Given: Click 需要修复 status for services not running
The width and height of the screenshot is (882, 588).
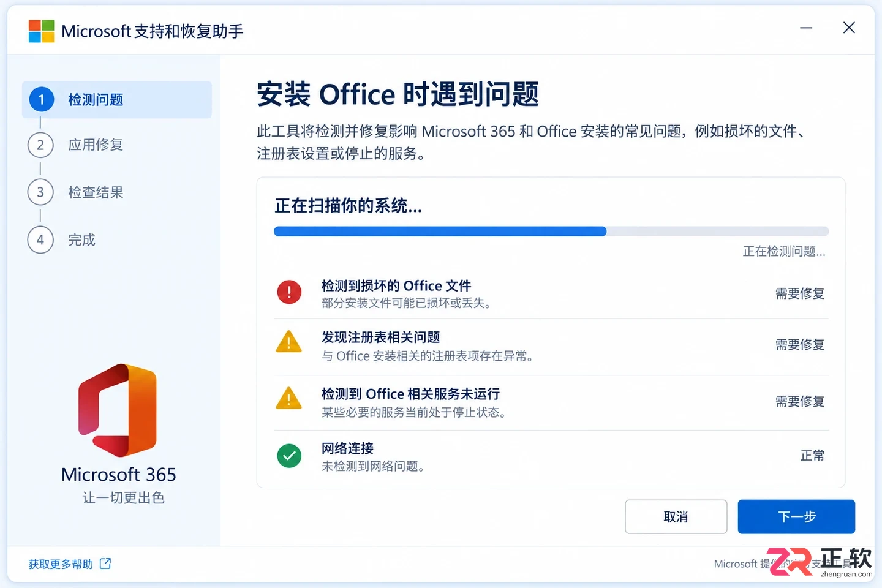Looking at the screenshot, I should [x=800, y=402].
